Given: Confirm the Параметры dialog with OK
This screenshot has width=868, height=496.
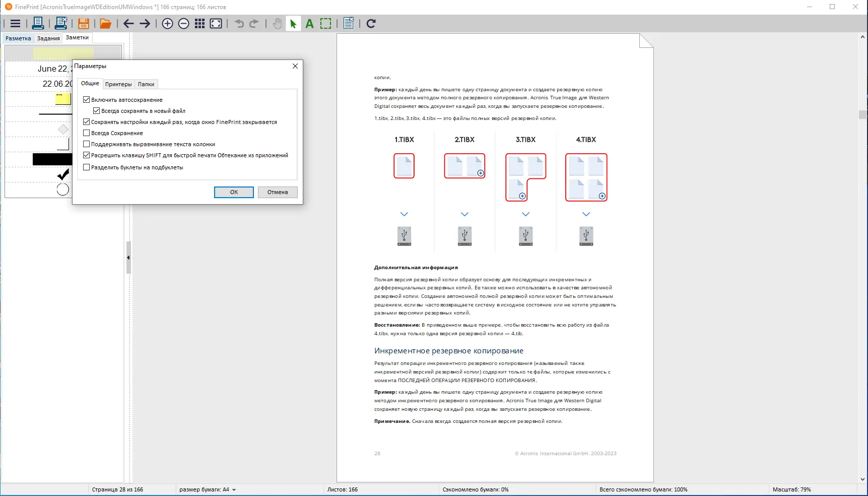Looking at the screenshot, I should pyautogui.click(x=234, y=192).
